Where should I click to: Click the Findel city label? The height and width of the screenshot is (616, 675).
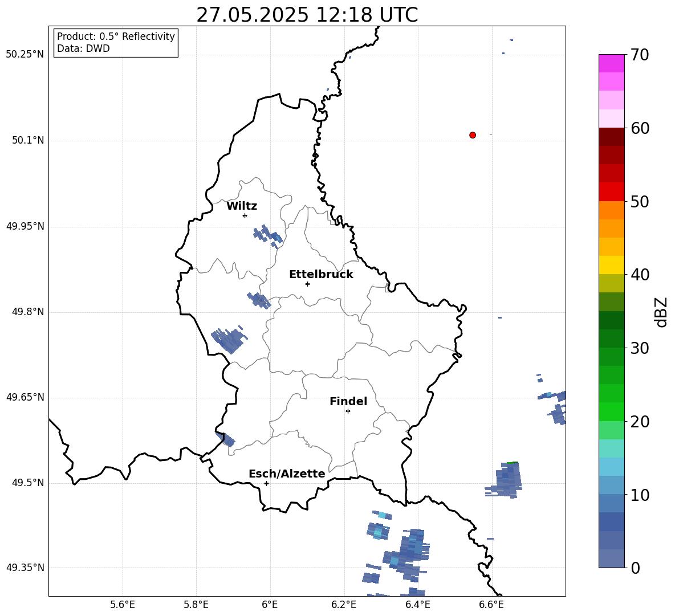(348, 401)
